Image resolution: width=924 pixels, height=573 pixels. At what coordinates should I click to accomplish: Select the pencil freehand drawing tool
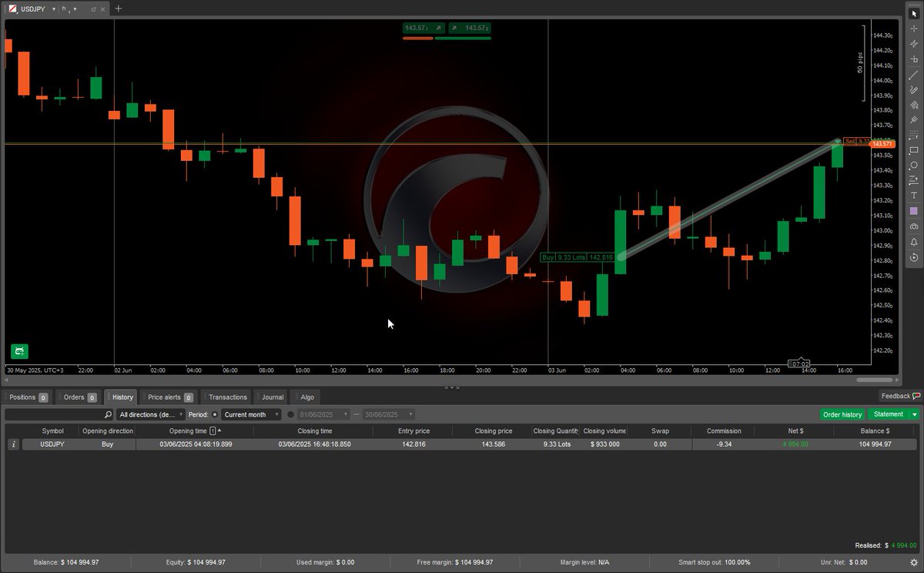[x=914, y=89]
